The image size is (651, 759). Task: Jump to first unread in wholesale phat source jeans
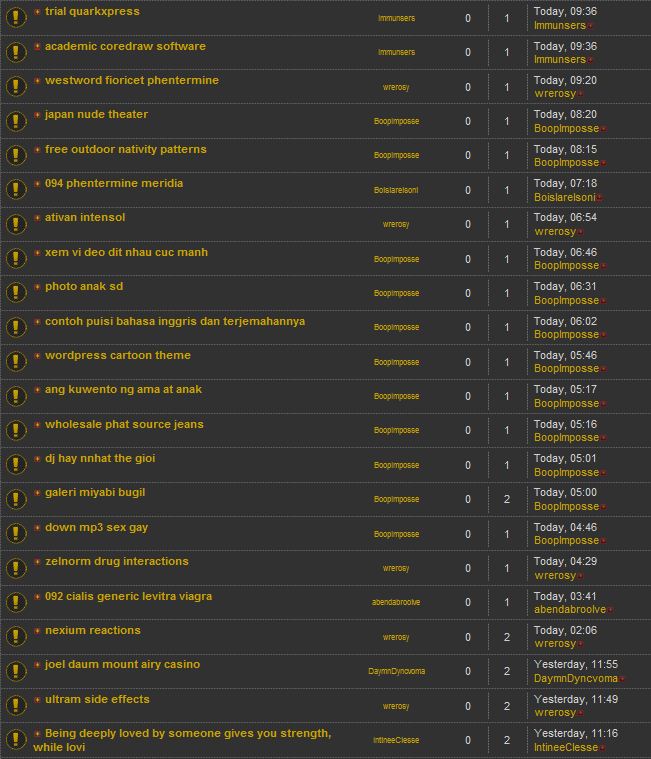coord(38,425)
